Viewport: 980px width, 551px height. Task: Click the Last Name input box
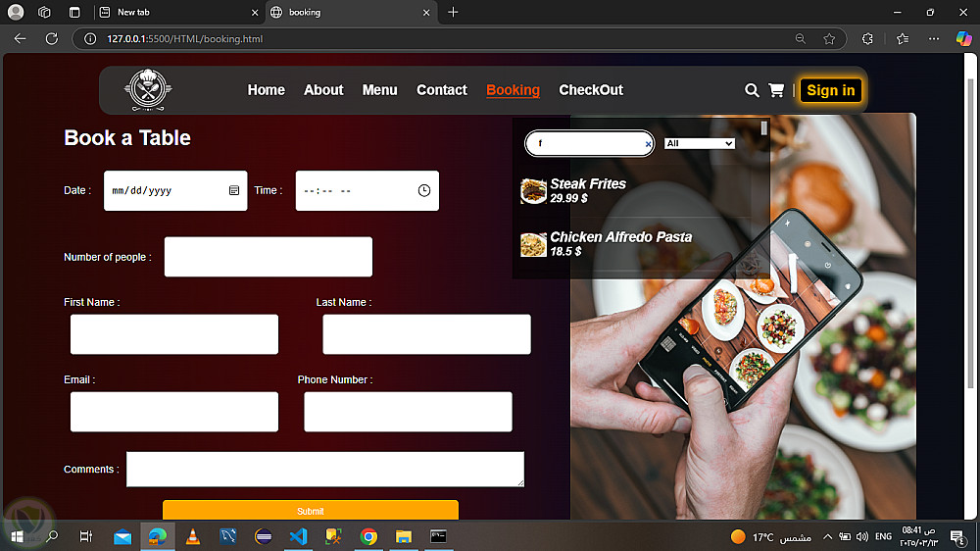(x=426, y=334)
